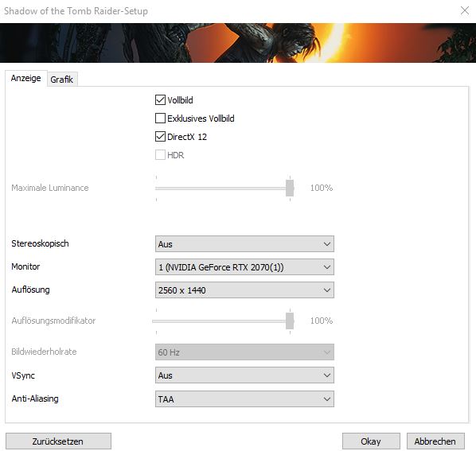Uncheck the Vollbild checkbox

160,99
